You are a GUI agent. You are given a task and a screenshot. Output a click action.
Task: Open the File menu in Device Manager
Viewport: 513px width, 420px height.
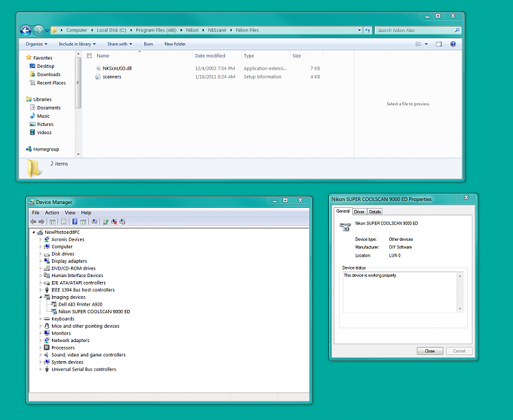[36, 213]
